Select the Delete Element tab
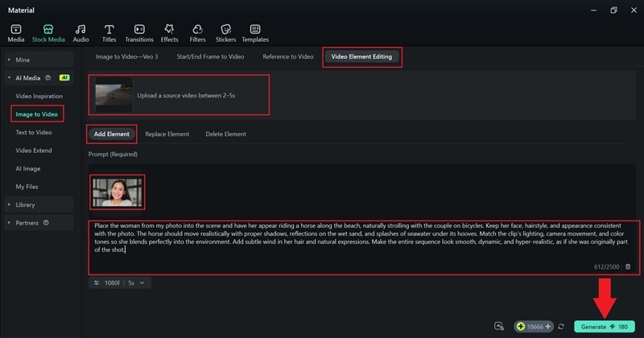 click(226, 134)
